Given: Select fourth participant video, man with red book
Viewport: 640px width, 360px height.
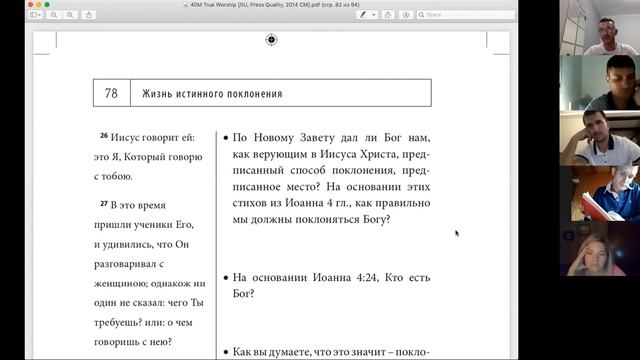Looking at the screenshot, I should coord(600,193).
